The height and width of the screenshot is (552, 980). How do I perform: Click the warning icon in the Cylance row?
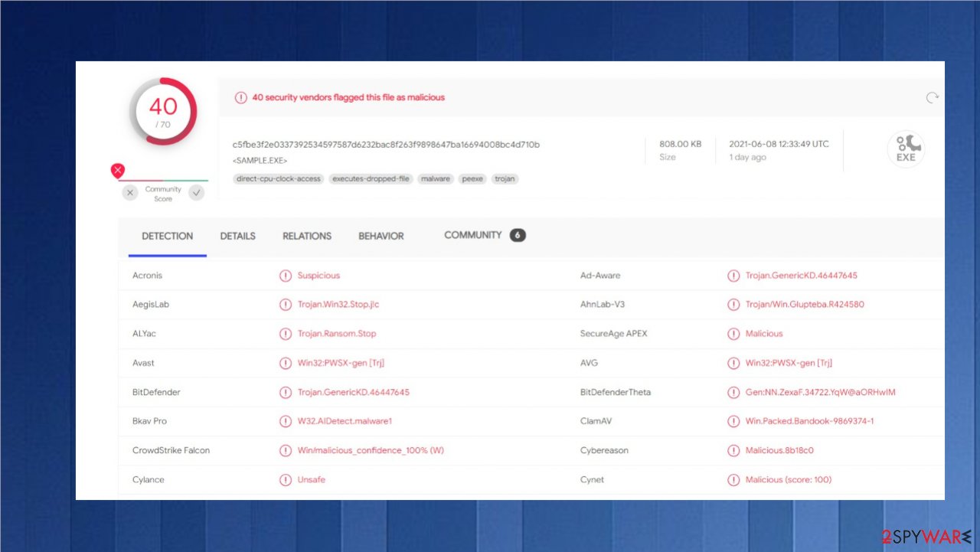click(286, 479)
